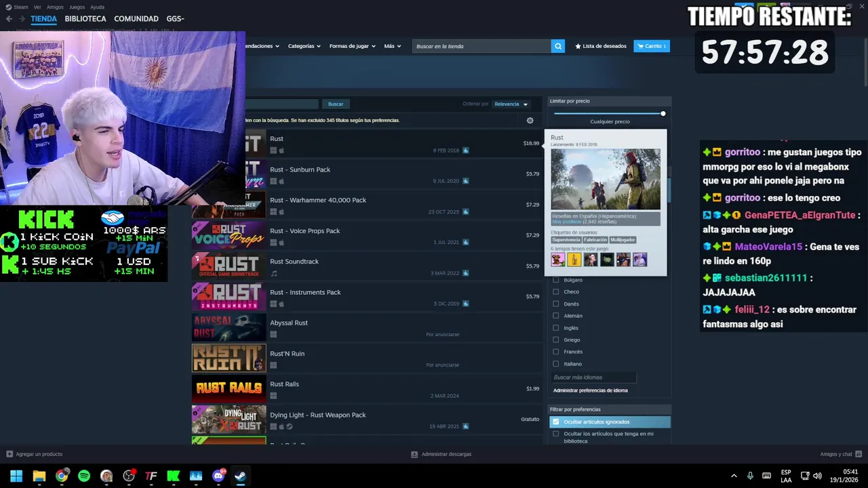
Task: Click the Supervivencia tag
Action: (566, 240)
